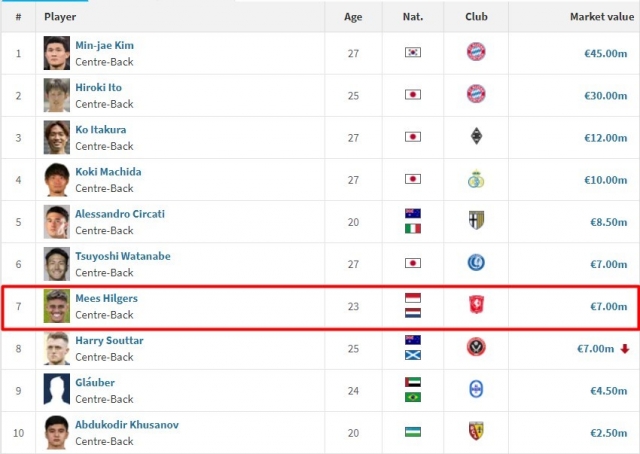Viewport: 640px width, 454px height.
Task: Click Sheffield United crest for Harry Souttar
Action: pyautogui.click(x=476, y=347)
